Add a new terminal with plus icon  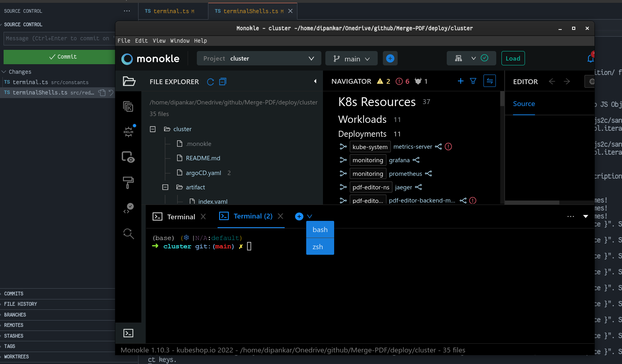point(299,216)
